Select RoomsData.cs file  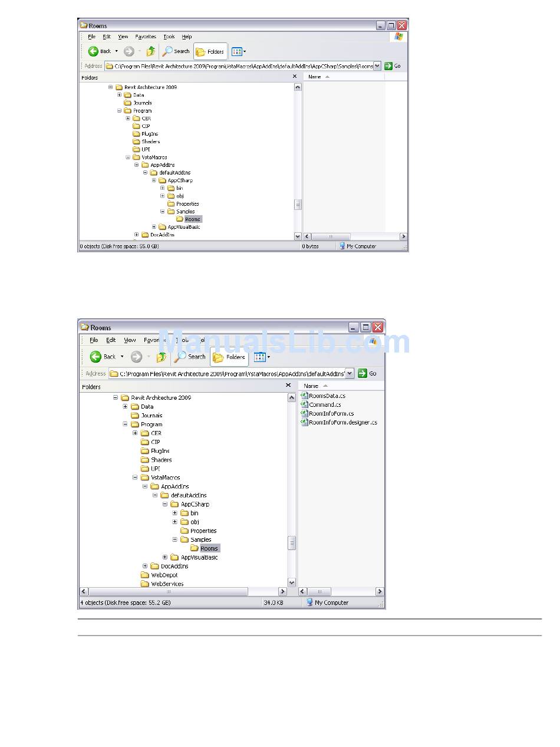pos(323,396)
